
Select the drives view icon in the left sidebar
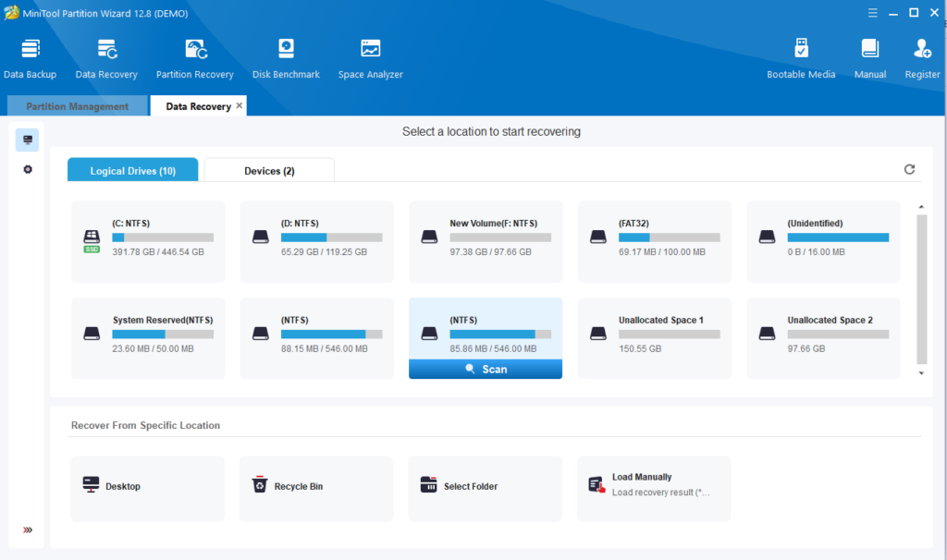pyautogui.click(x=28, y=140)
